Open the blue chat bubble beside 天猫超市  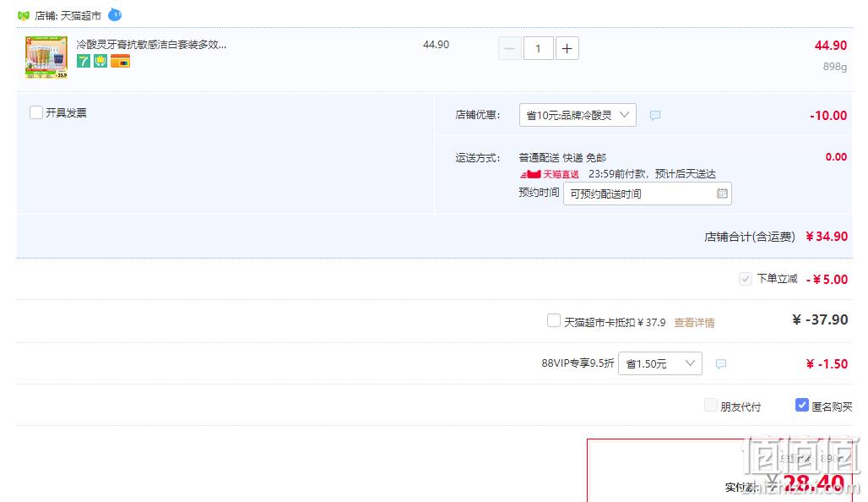click(115, 14)
